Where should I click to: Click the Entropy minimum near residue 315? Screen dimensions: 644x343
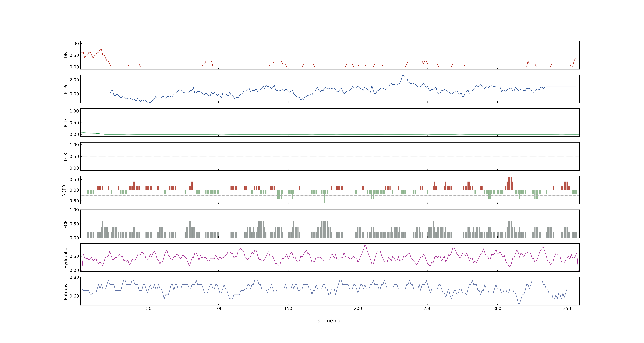click(519, 303)
